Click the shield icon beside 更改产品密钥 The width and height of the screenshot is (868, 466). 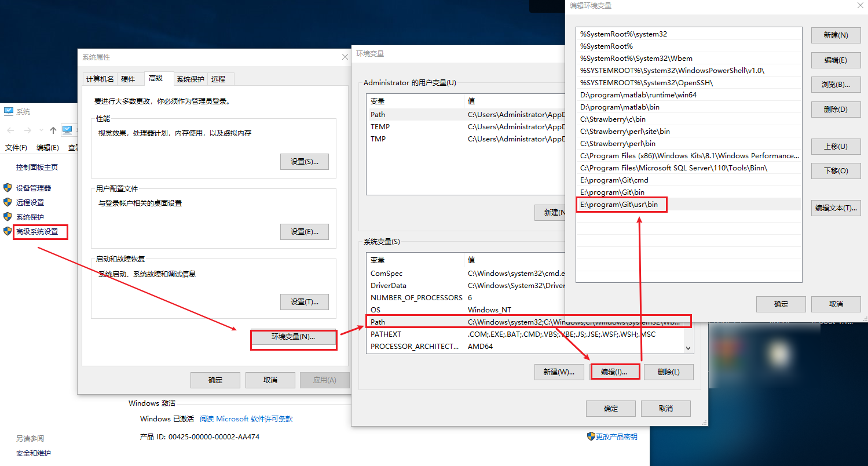[x=591, y=436]
